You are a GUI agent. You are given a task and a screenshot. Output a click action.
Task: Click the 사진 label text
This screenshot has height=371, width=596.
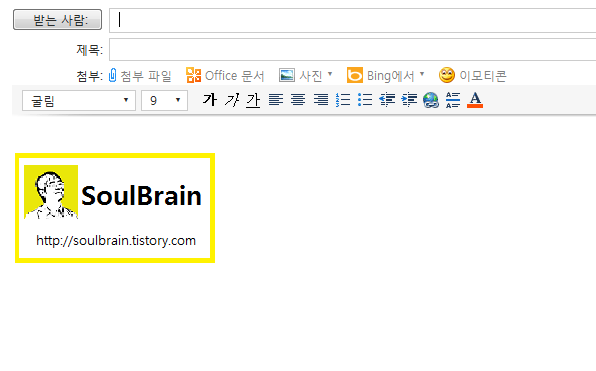(311, 76)
